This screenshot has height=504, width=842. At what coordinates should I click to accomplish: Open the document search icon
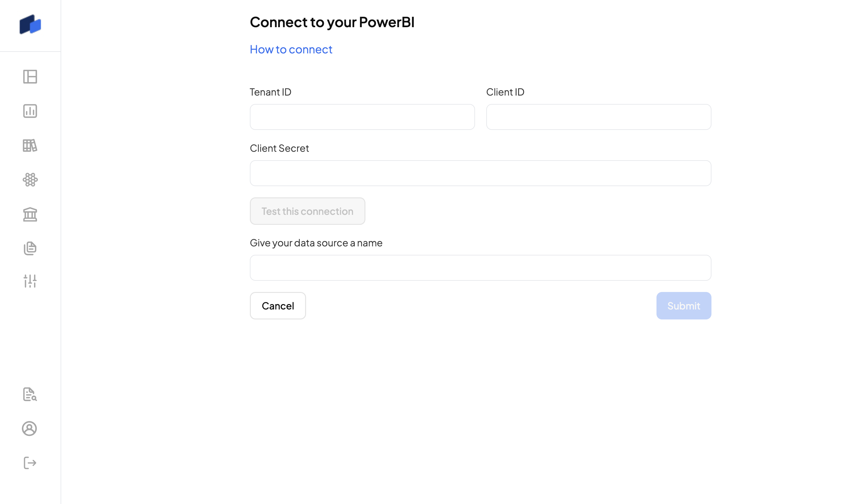tap(30, 394)
